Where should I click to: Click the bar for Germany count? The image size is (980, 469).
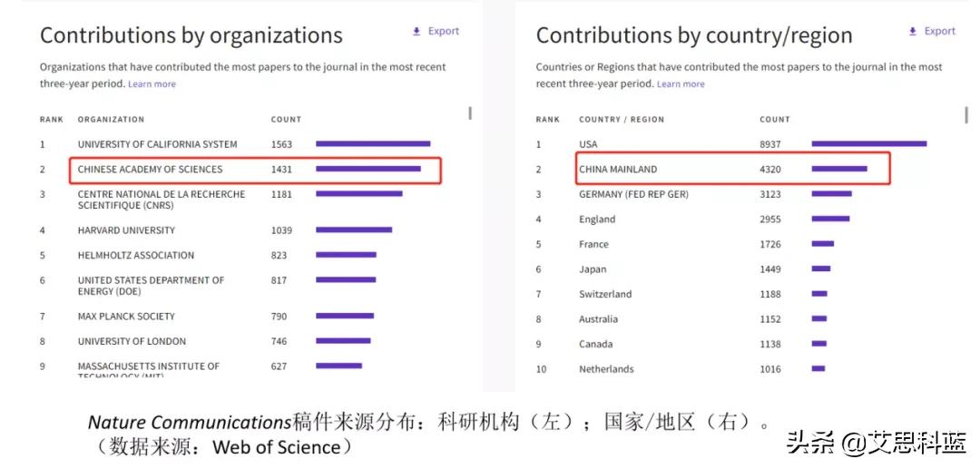[831, 193]
